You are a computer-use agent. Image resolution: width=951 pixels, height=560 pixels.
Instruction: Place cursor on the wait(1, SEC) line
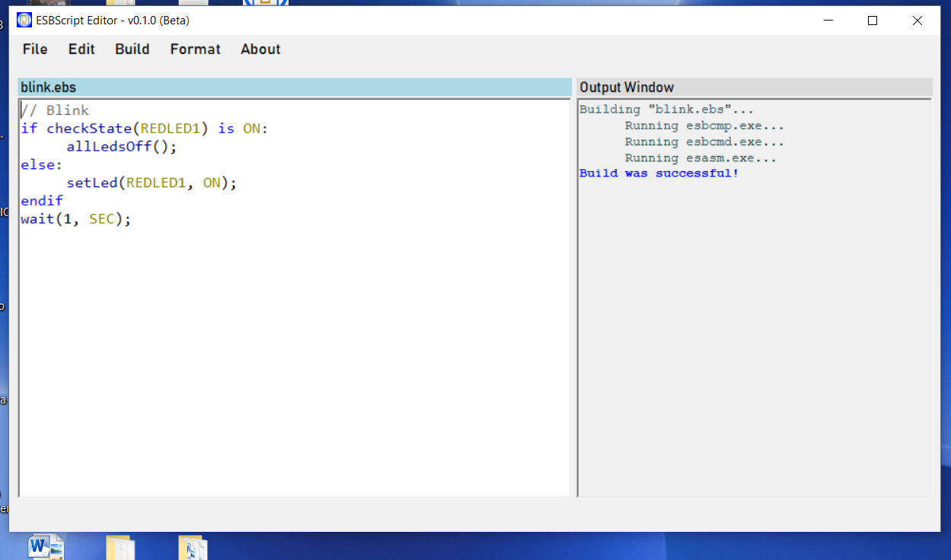(x=76, y=219)
